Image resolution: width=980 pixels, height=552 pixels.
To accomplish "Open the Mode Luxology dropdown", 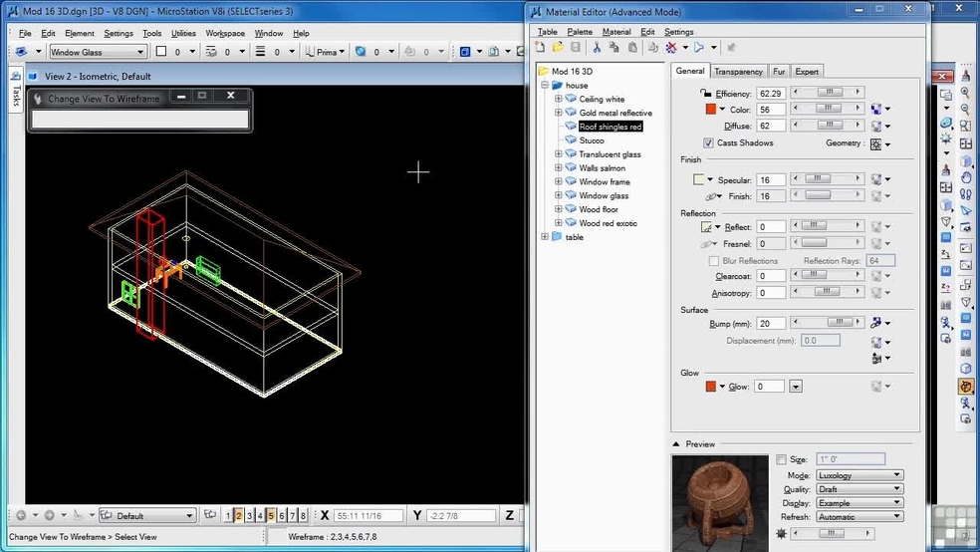I will click(x=859, y=475).
